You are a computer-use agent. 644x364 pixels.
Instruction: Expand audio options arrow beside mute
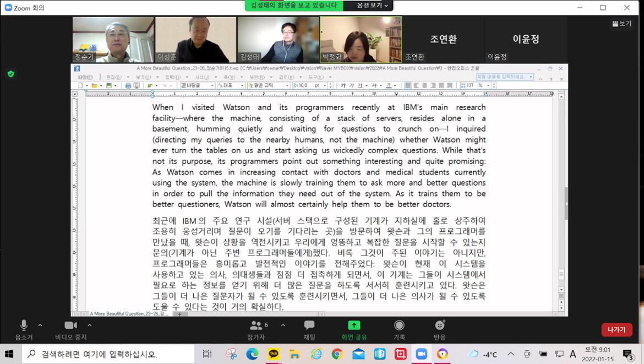(x=40, y=325)
